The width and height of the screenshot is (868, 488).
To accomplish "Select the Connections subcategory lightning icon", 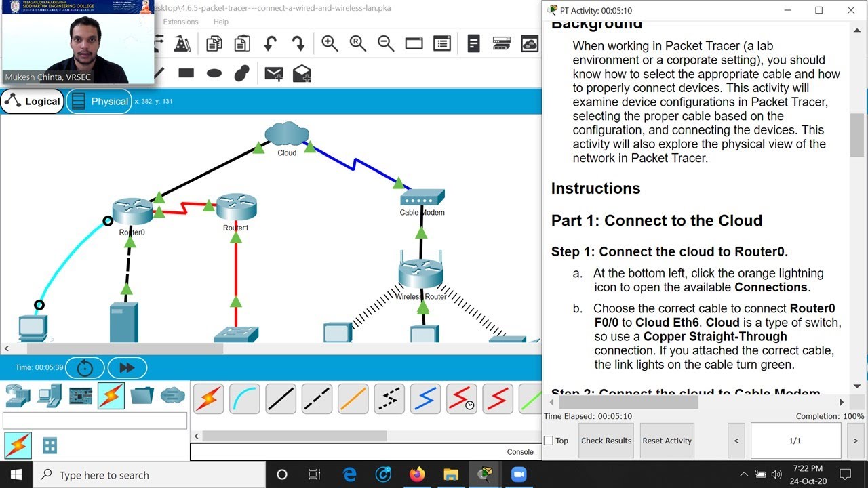I will coord(18,445).
